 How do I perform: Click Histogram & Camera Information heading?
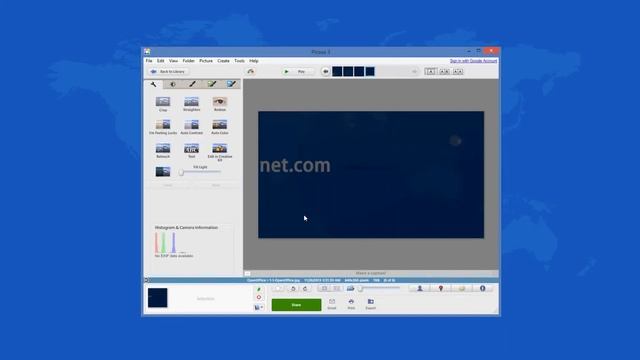[186, 227]
